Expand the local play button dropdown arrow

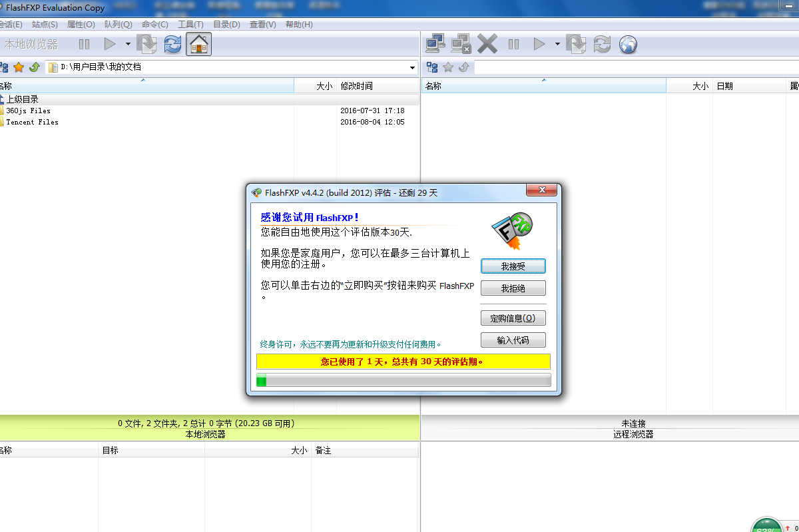pyautogui.click(x=128, y=45)
